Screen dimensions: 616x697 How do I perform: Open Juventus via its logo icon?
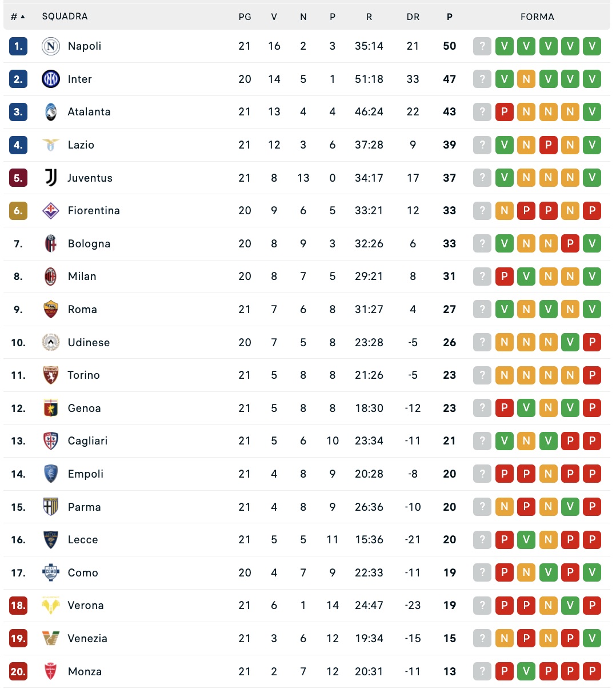51,178
